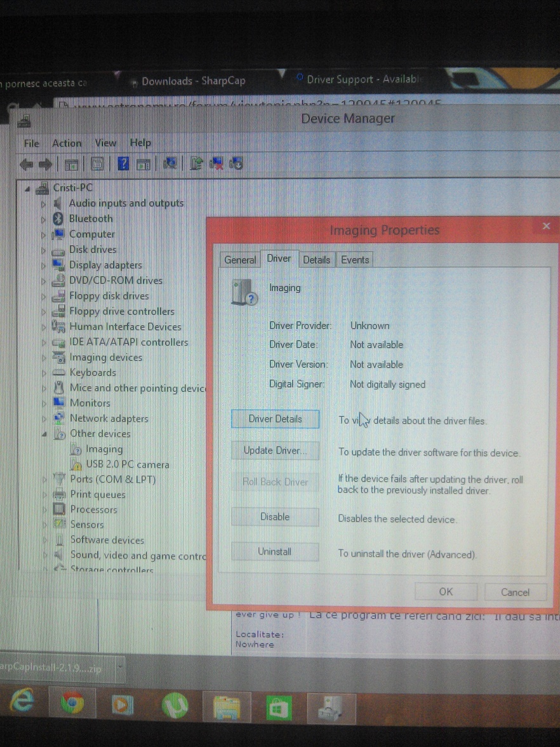Screen dimensions: 560x747
Task: Select Print queues in tree
Action: click(x=98, y=494)
